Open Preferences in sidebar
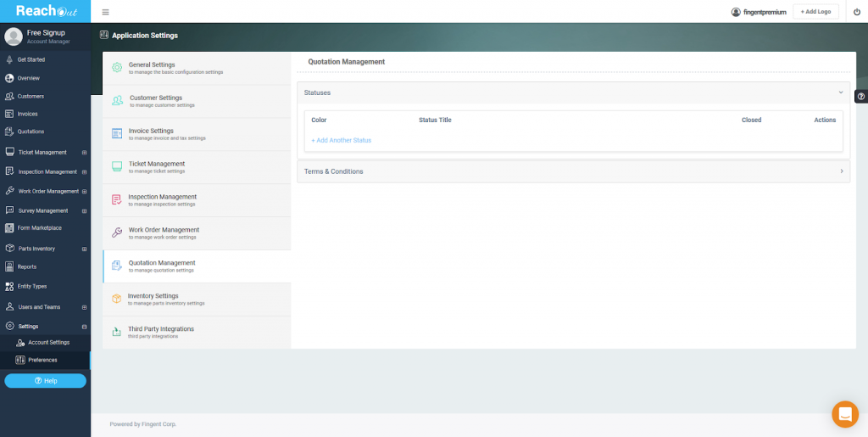Screen dimensions: 868x437 [x=46, y=360]
